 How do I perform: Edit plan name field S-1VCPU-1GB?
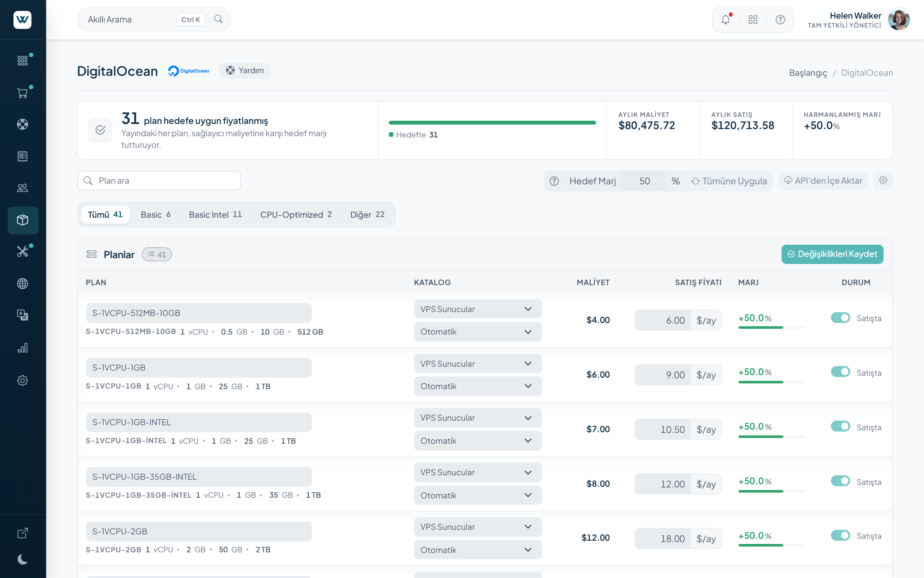[x=199, y=368]
